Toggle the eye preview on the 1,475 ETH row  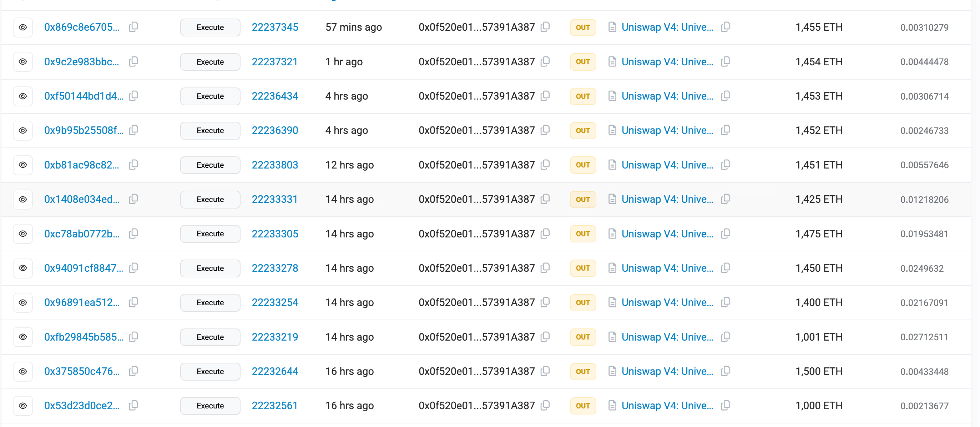(x=22, y=233)
